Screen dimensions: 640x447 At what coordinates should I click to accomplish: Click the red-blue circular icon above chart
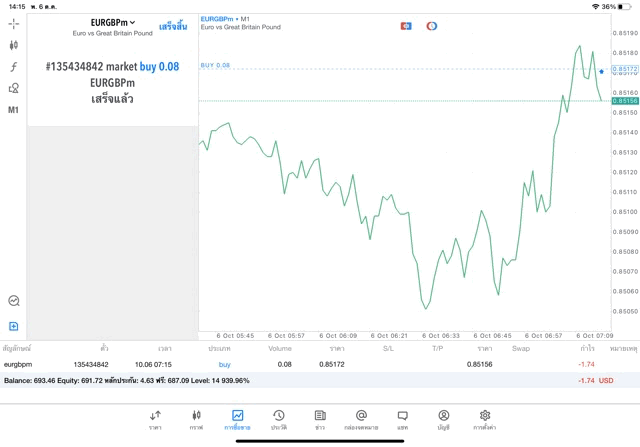tap(432, 26)
